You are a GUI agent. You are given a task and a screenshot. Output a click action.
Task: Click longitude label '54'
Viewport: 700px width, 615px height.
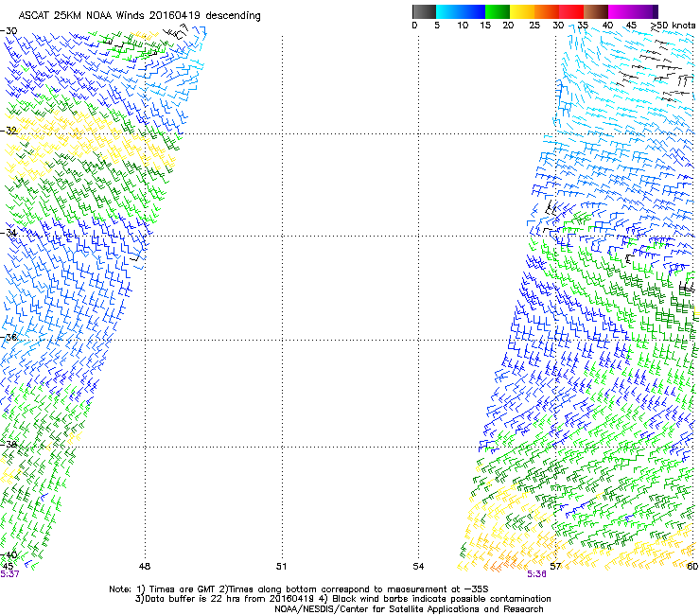point(418,567)
